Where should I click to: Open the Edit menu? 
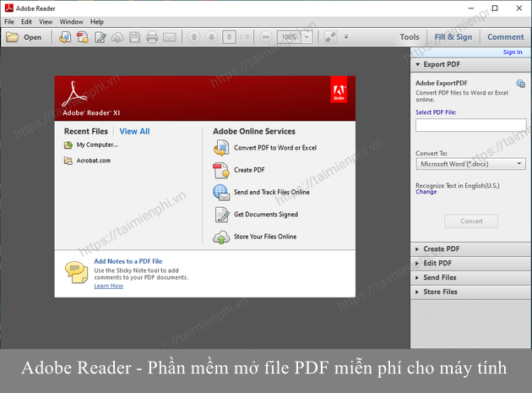(x=26, y=22)
